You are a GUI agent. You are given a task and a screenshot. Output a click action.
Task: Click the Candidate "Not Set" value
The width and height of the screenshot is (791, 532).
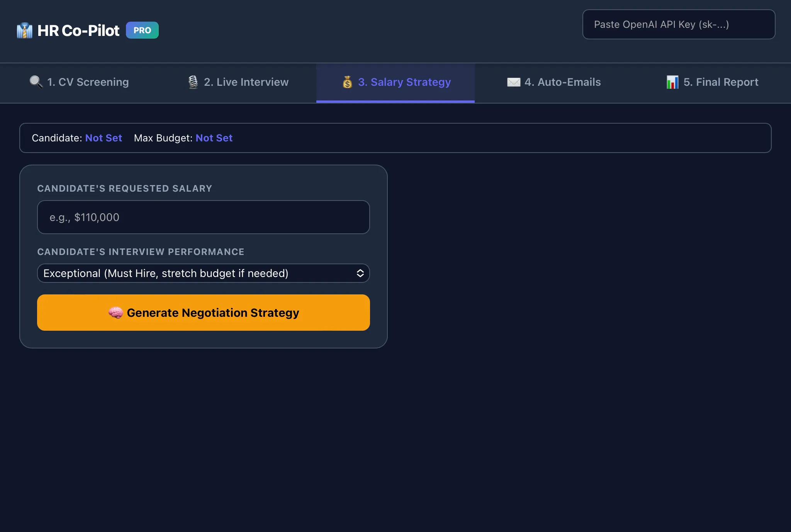tap(104, 138)
